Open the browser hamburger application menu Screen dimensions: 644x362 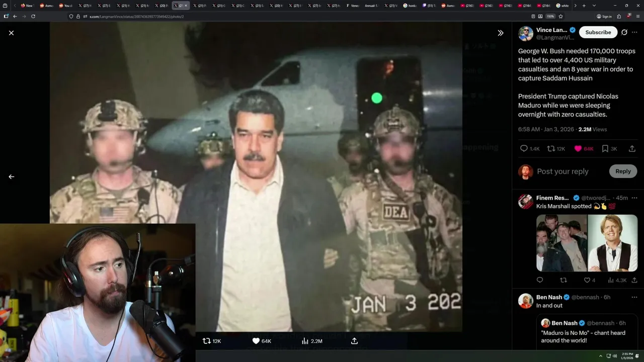pyautogui.click(x=637, y=16)
